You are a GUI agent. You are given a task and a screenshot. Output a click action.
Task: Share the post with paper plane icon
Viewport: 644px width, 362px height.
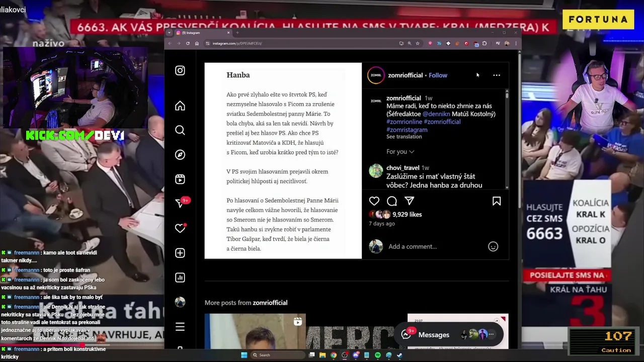click(x=410, y=201)
